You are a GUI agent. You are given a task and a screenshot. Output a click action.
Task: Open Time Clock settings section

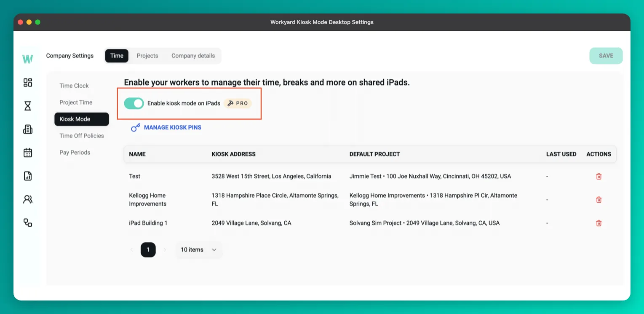74,86
